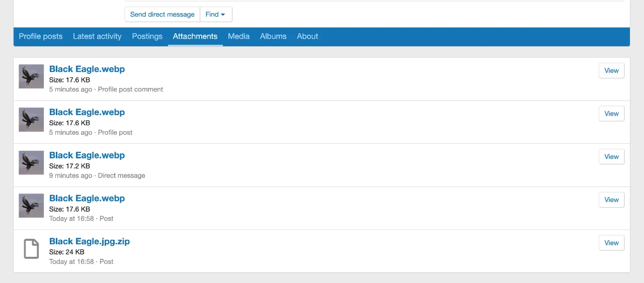Image resolution: width=644 pixels, height=283 pixels.
Task: Go to the Media tab
Action: (238, 36)
